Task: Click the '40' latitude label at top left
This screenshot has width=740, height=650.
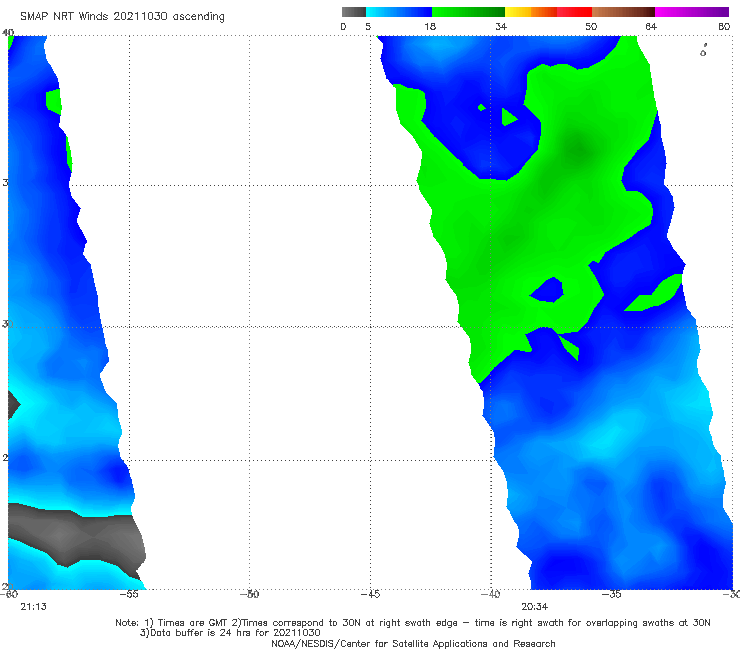Action: tap(8, 33)
